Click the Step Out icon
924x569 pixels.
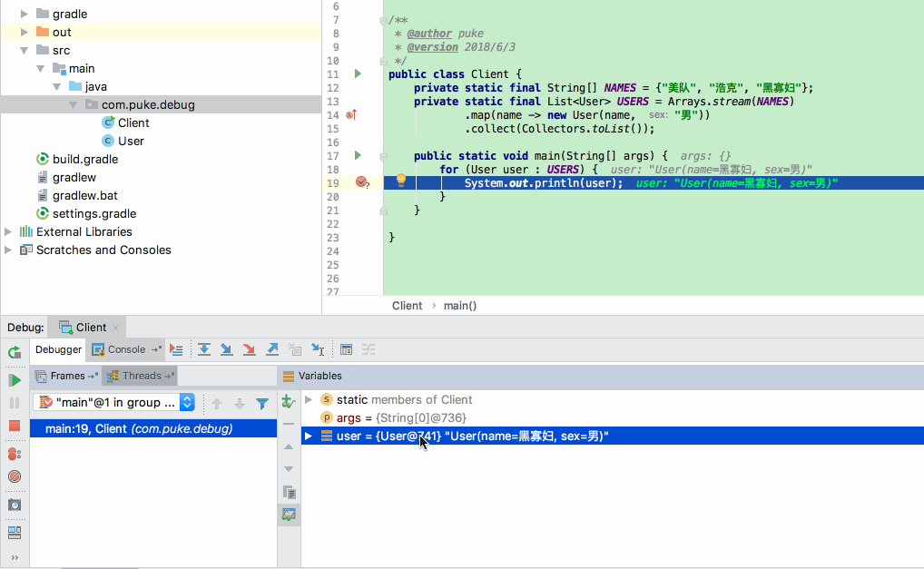tap(272, 349)
